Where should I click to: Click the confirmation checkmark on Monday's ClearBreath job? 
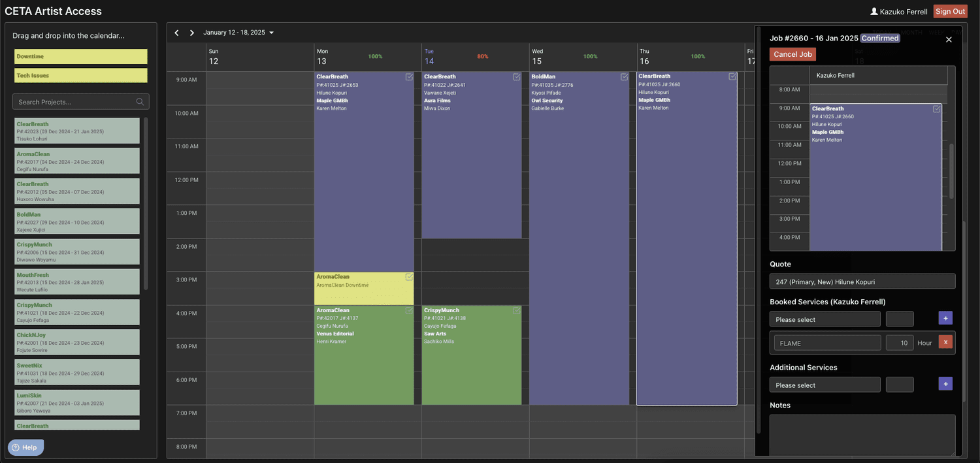tap(410, 76)
